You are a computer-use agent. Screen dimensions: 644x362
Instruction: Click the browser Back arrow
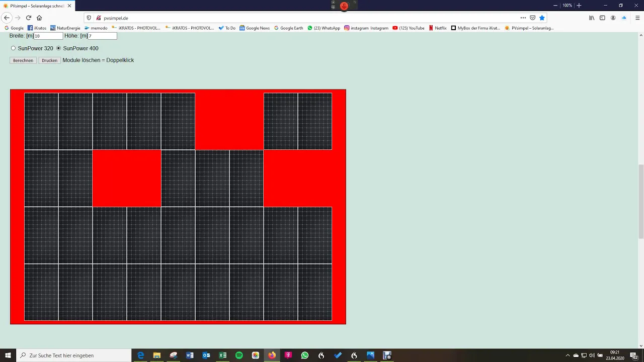tap(7, 18)
